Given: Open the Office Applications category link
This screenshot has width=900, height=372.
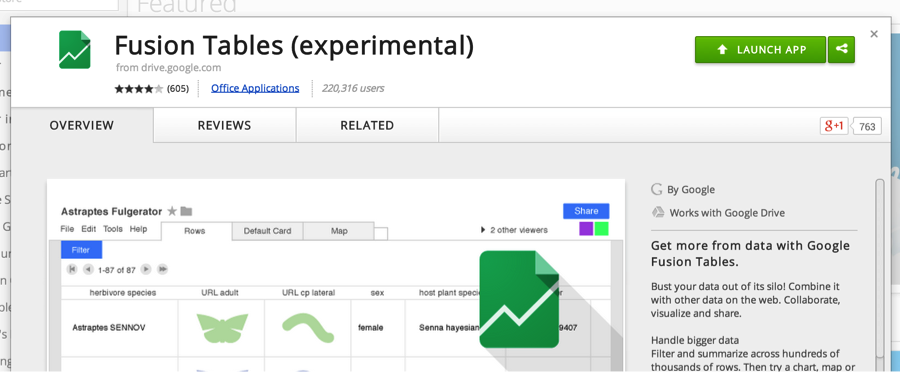Looking at the screenshot, I should tap(255, 88).
